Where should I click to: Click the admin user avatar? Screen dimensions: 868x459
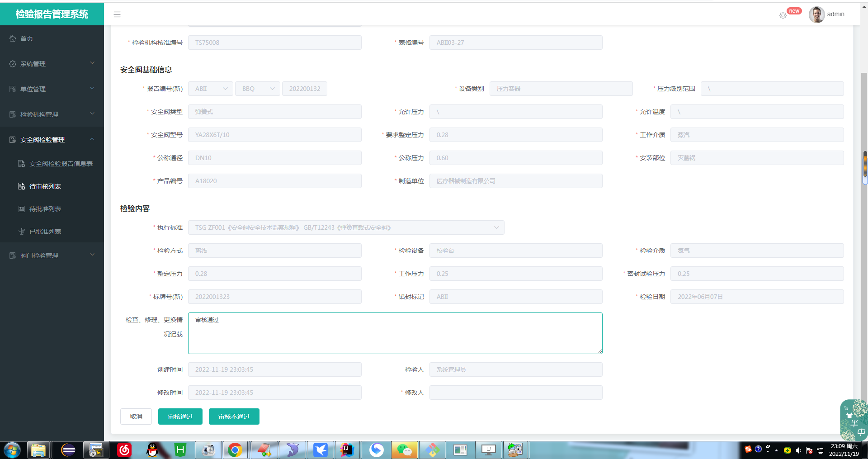tap(816, 14)
